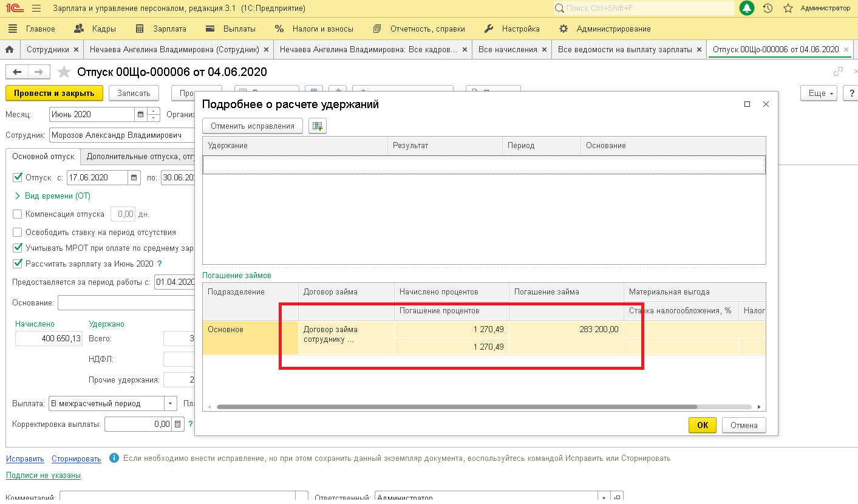
Task: Open the Еще dropdown menu
Action: point(819,94)
